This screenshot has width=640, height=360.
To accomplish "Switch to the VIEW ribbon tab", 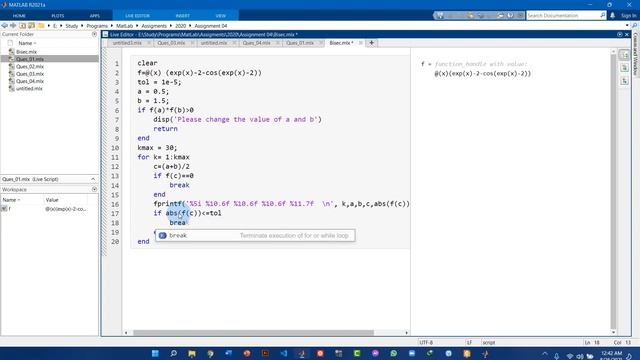I will (x=220, y=16).
